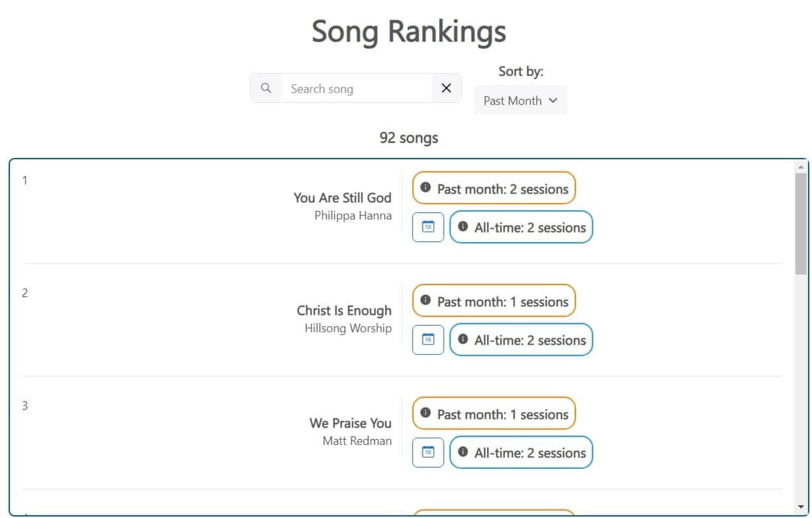Click info icon in first All-time badge
The image size is (812, 518).
click(463, 226)
